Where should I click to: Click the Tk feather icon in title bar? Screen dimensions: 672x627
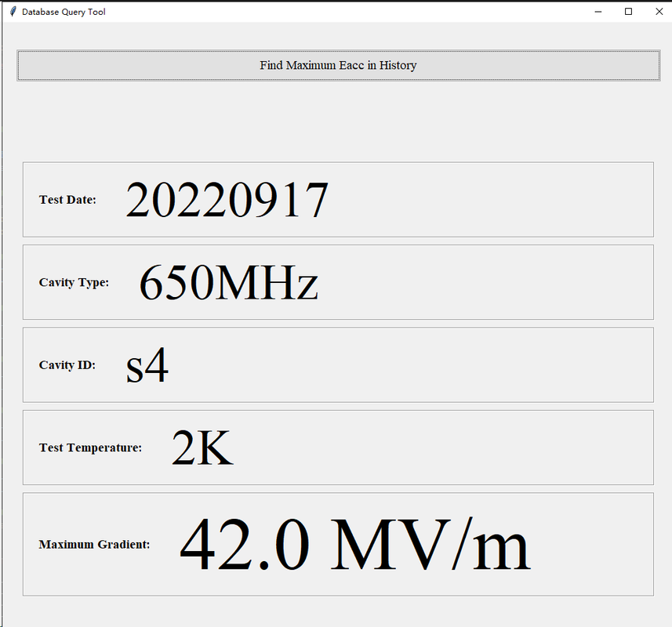tap(13, 12)
